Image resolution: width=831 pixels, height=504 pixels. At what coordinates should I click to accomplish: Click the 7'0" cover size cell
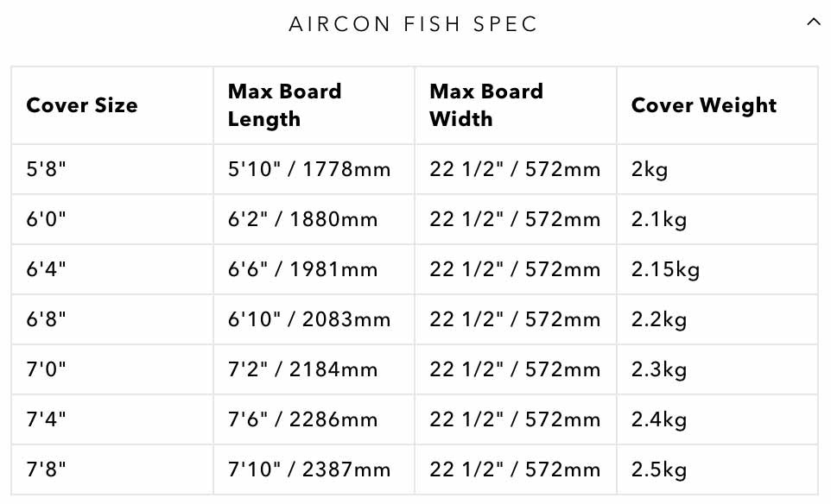(47, 369)
